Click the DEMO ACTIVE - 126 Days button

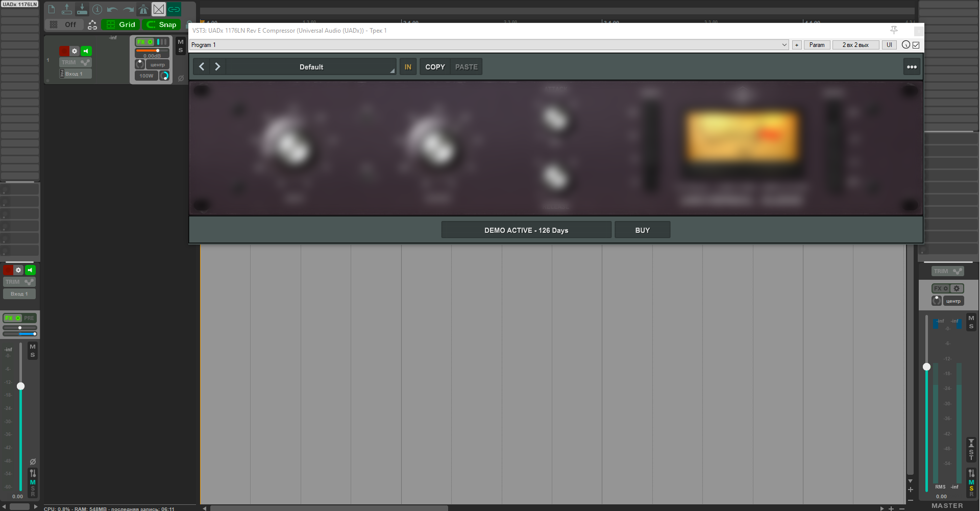(526, 230)
